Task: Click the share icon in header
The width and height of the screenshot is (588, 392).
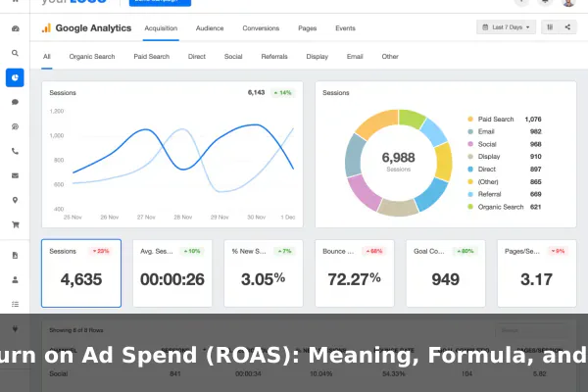Action: click(x=567, y=27)
